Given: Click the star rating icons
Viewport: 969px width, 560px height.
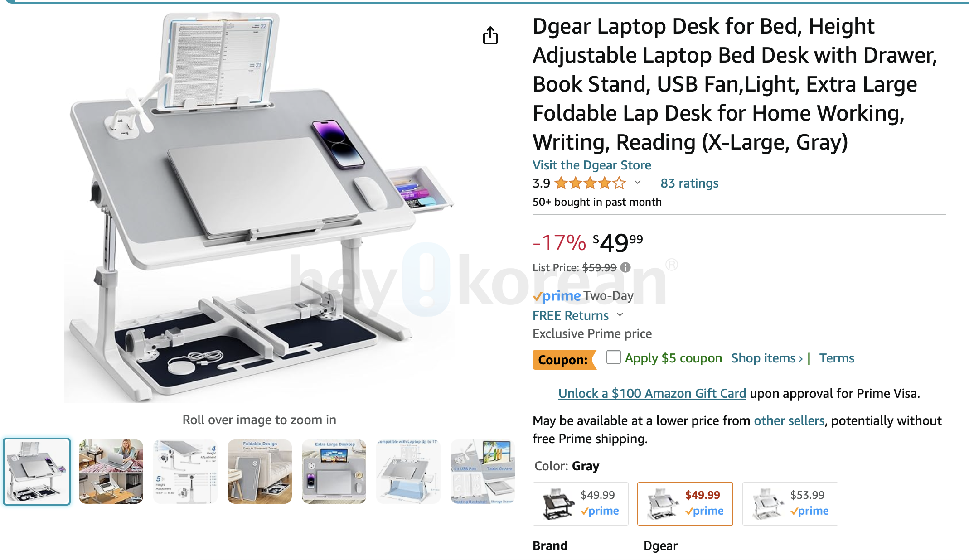Looking at the screenshot, I should (x=590, y=183).
